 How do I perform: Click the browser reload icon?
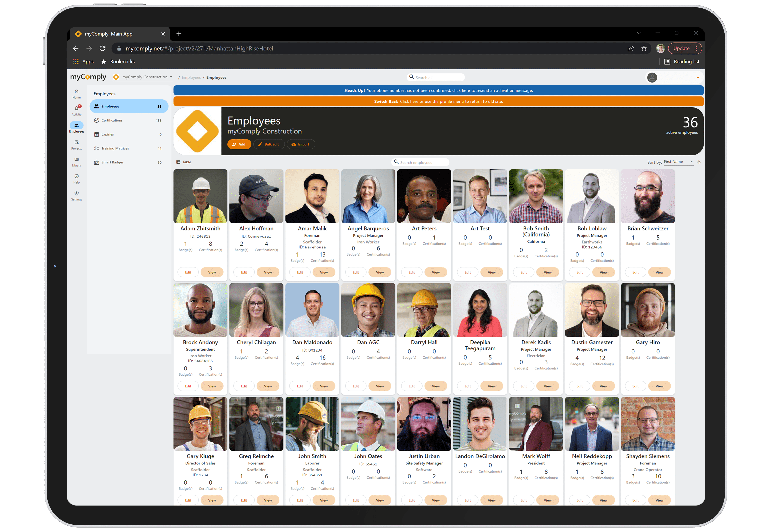pos(102,49)
